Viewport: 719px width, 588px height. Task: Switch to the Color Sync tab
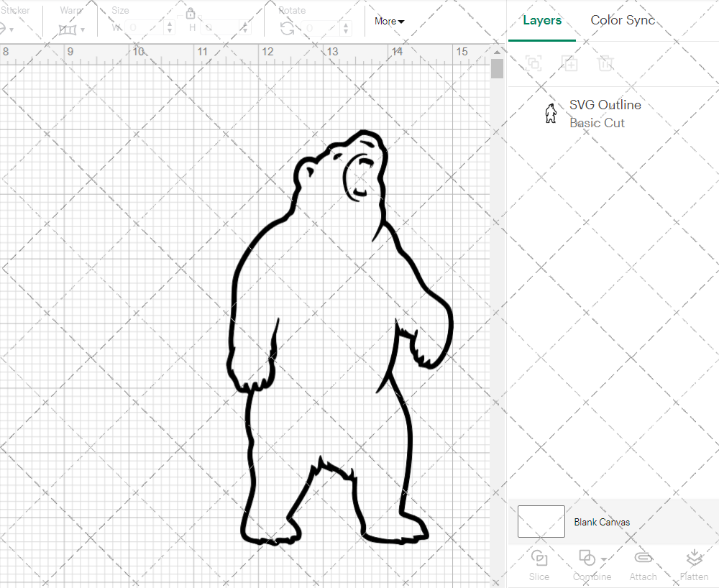pos(623,20)
